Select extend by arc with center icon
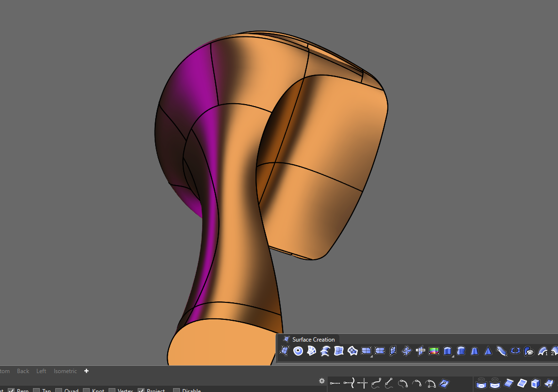This screenshot has width=558, height=392. [430, 383]
